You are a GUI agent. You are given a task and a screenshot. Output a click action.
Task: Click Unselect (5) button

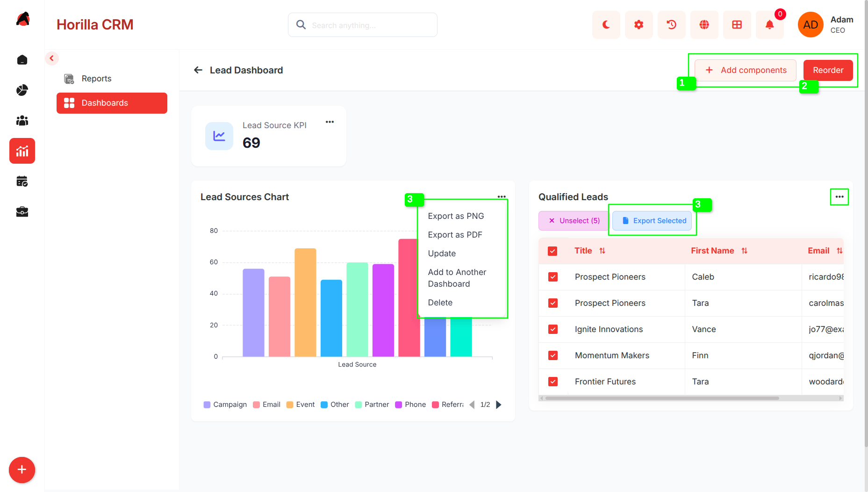pos(574,221)
